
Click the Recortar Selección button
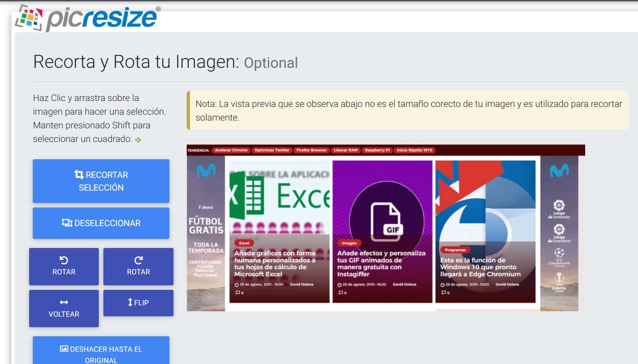coord(101,181)
